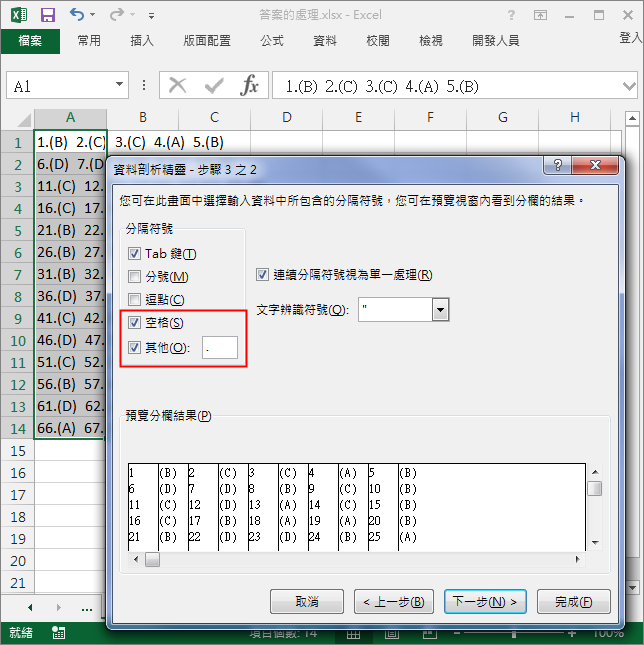Switch to the 常用 ribbon tab
Viewport: 644px width, 645px height.
tap(89, 41)
